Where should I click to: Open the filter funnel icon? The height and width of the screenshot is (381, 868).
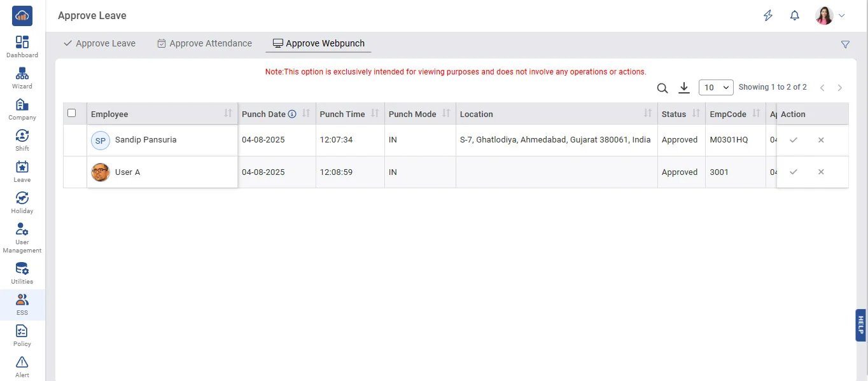click(x=845, y=45)
